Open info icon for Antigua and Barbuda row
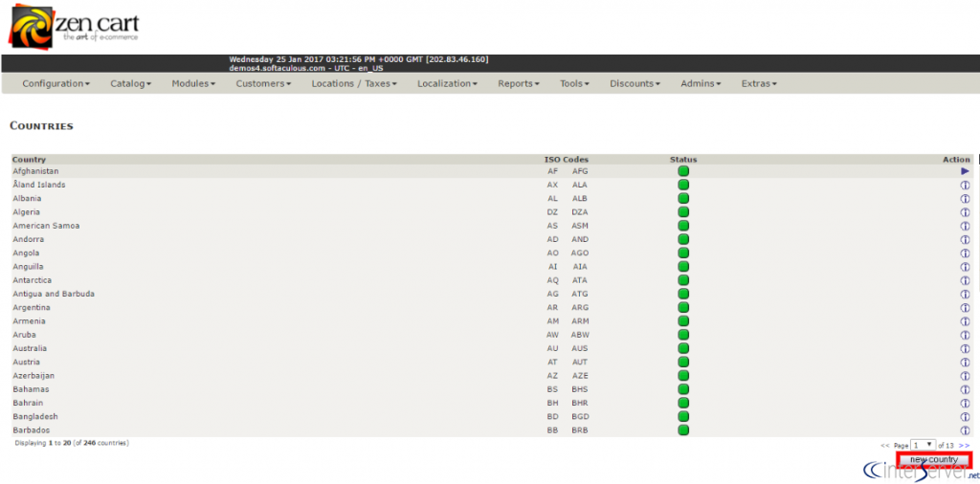Screen dimensions: 980x484 (x=965, y=295)
